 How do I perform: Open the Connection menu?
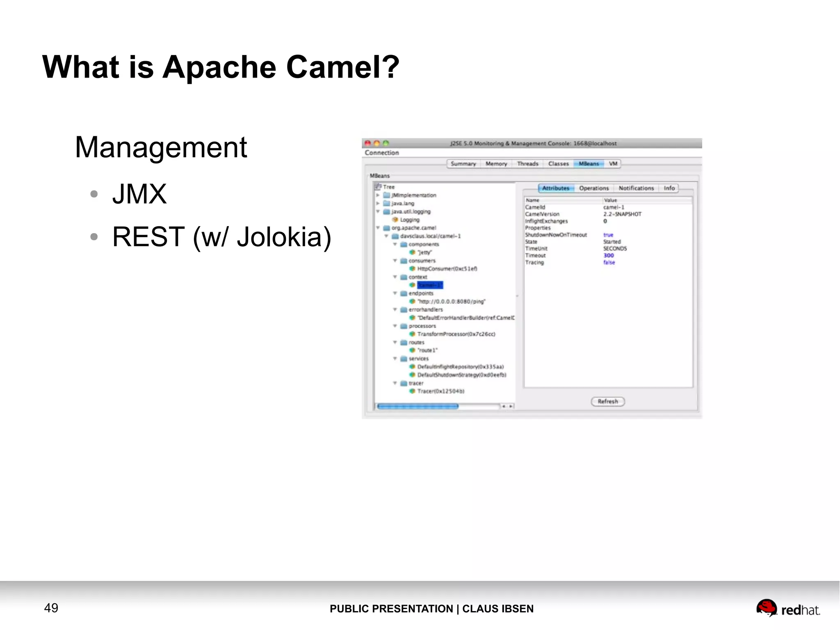pyautogui.click(x=381, y=153)
